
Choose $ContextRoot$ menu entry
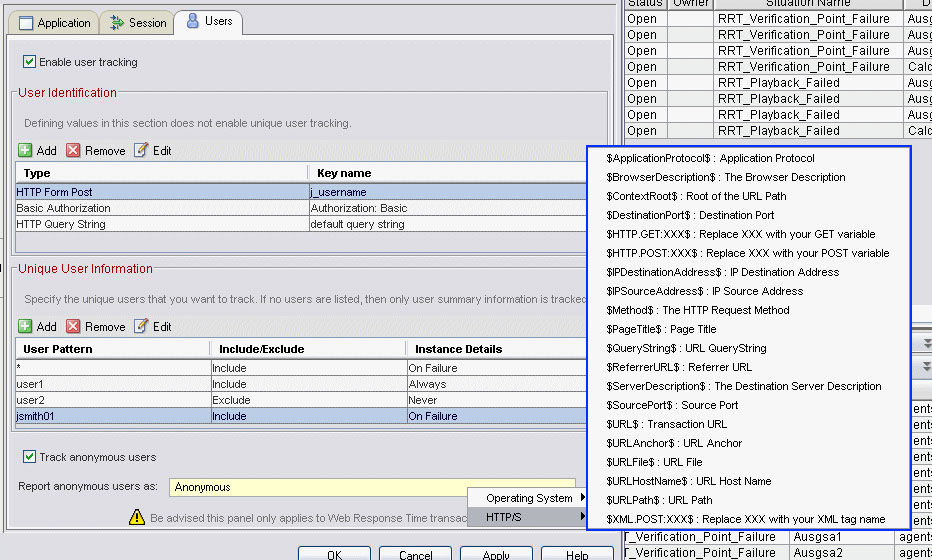pos(749,196)
